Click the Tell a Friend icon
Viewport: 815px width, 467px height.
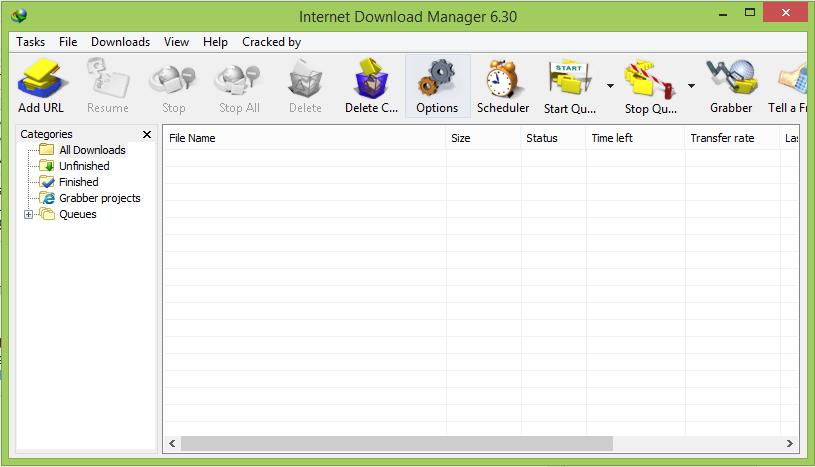(x=793, y=80)
